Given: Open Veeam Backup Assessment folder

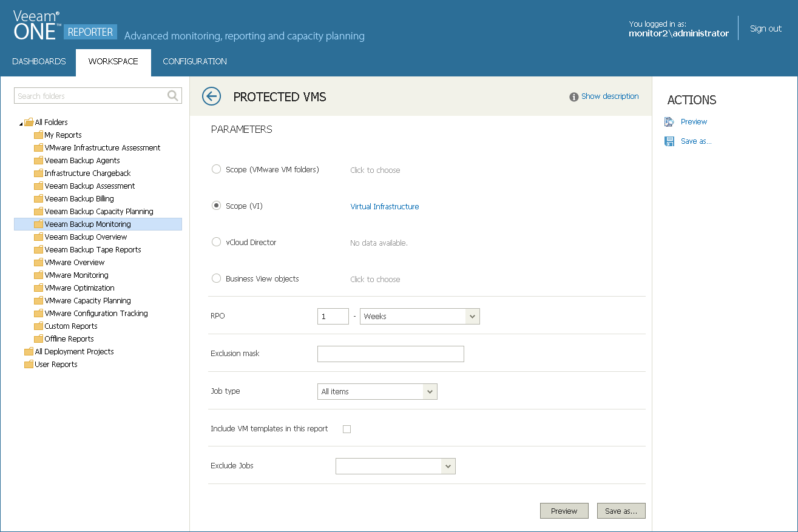Looking at the screenshot, I should tap(90, 186).
